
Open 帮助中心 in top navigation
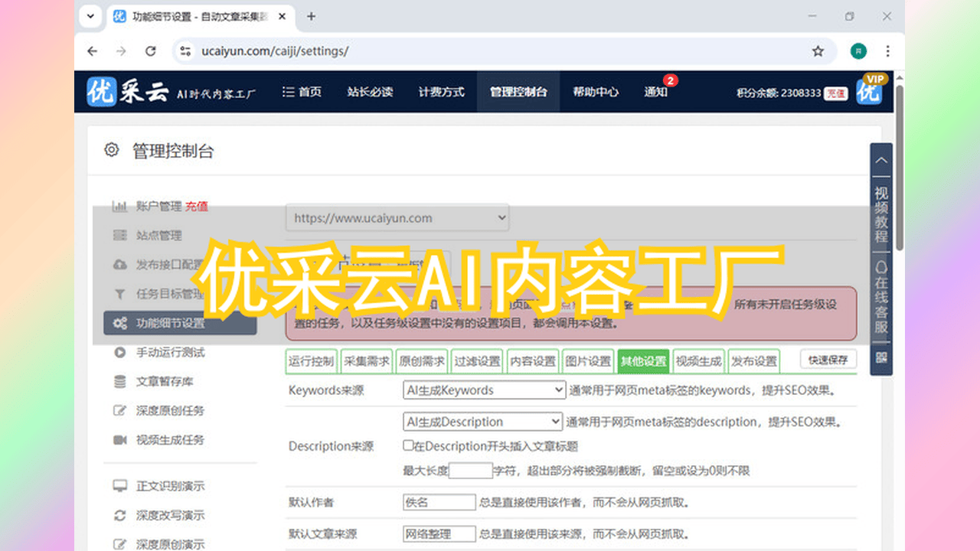596,92
